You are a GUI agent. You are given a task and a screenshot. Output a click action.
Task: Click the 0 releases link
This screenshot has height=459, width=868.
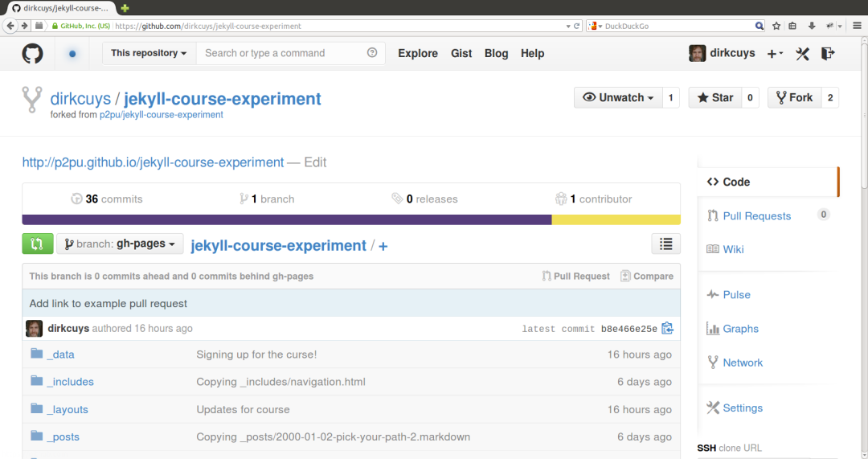click(x=424, y=199)
